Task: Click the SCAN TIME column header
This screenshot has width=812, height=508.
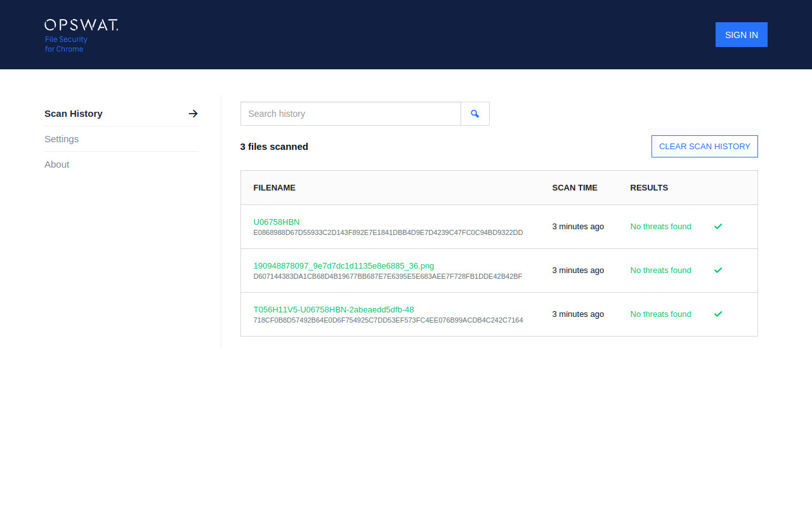Action: coord(574,187)
